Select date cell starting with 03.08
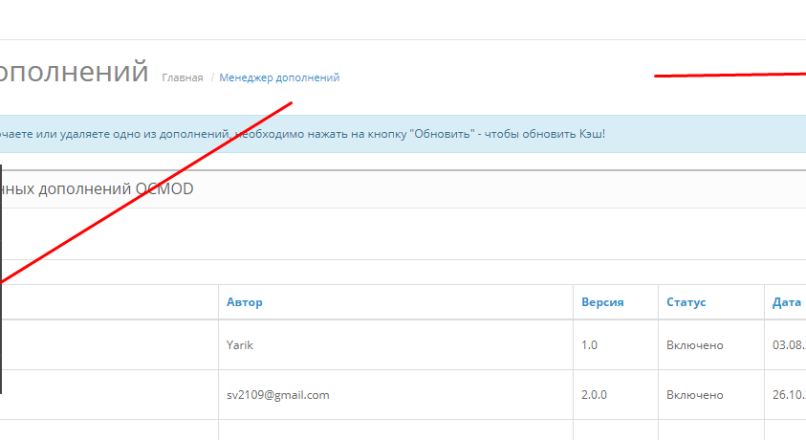 point(789,345)
